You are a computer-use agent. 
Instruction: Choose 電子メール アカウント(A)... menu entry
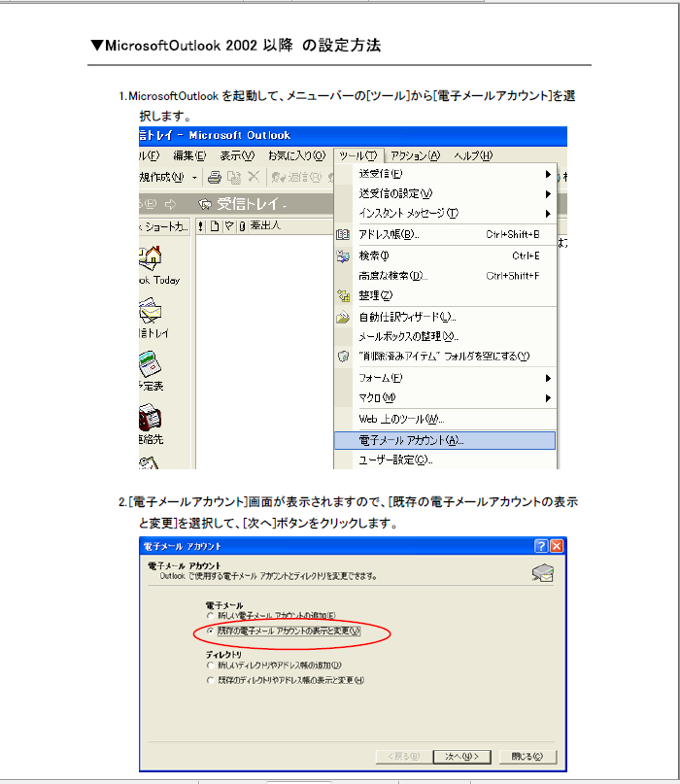(445, 440)
